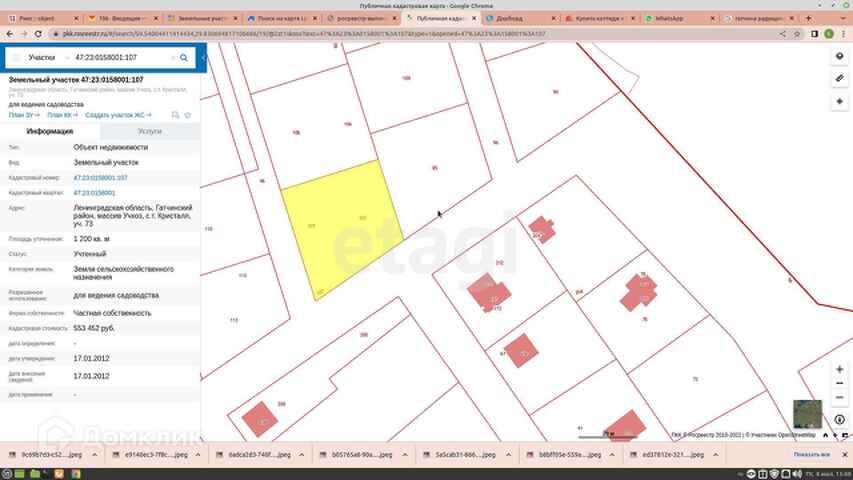Open the map layers button

pos(839,57)
